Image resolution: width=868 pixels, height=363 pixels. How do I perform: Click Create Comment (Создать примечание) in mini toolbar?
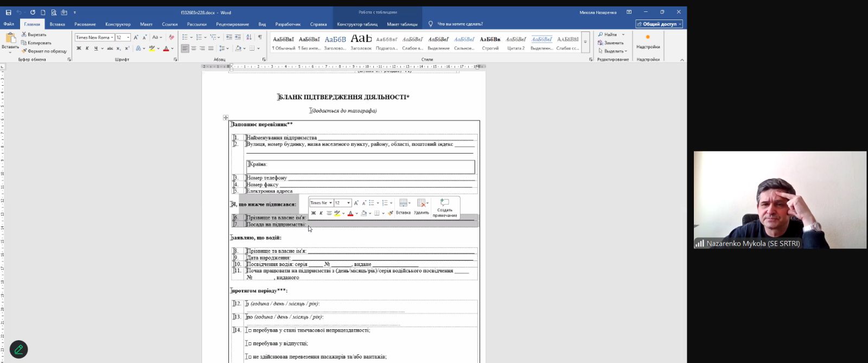coord(444,207)
